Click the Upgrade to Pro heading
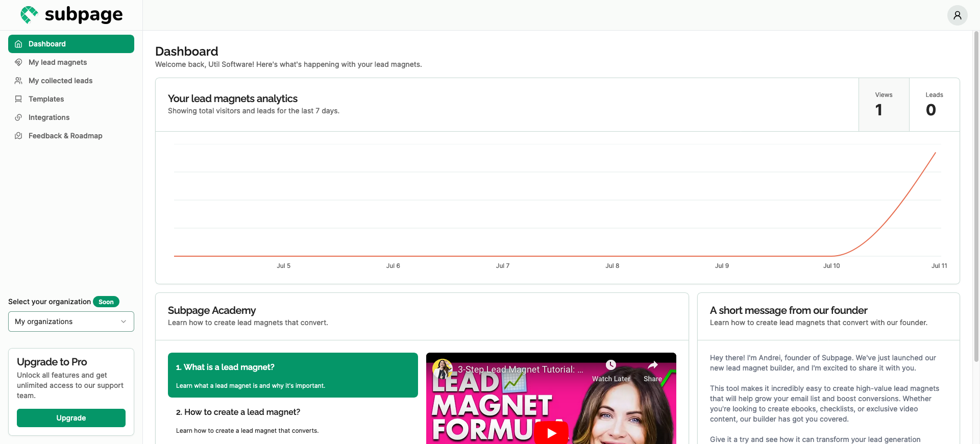980x444 pixels. (52, 362)
